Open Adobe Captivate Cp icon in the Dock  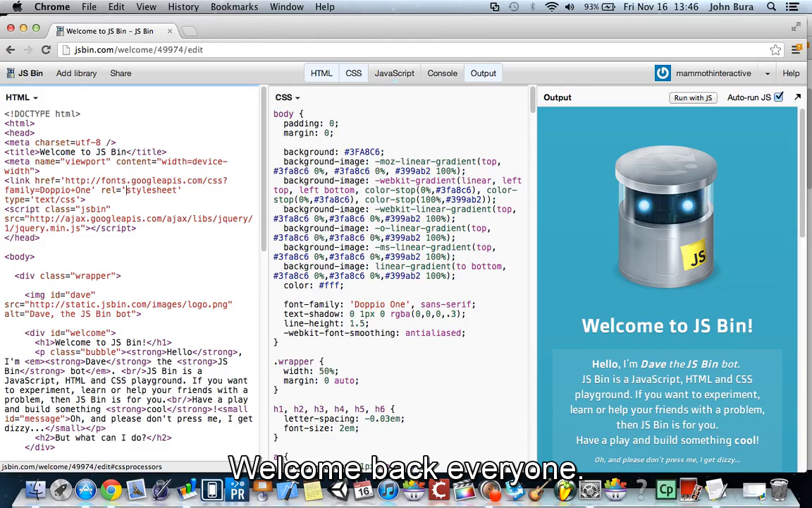click(x=666, y=490)
